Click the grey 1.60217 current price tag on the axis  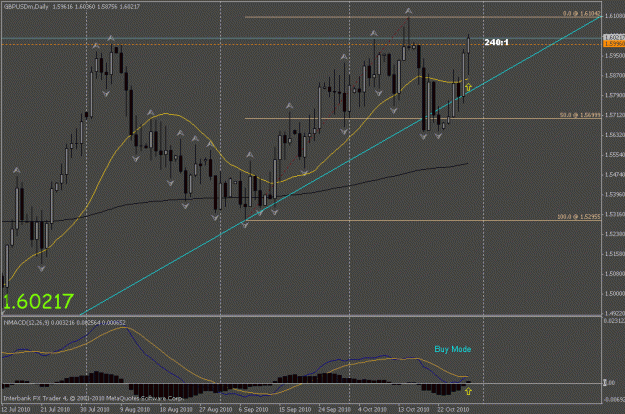click(614, 37)
